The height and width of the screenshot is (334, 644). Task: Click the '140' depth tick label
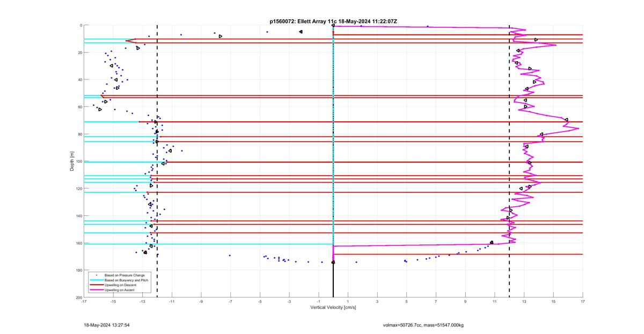point(78,216)
